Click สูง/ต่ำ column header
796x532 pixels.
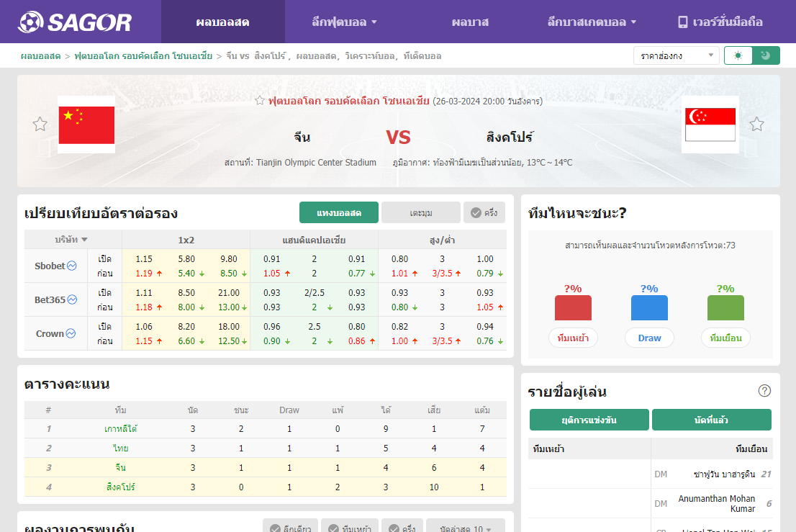[442, 240]
